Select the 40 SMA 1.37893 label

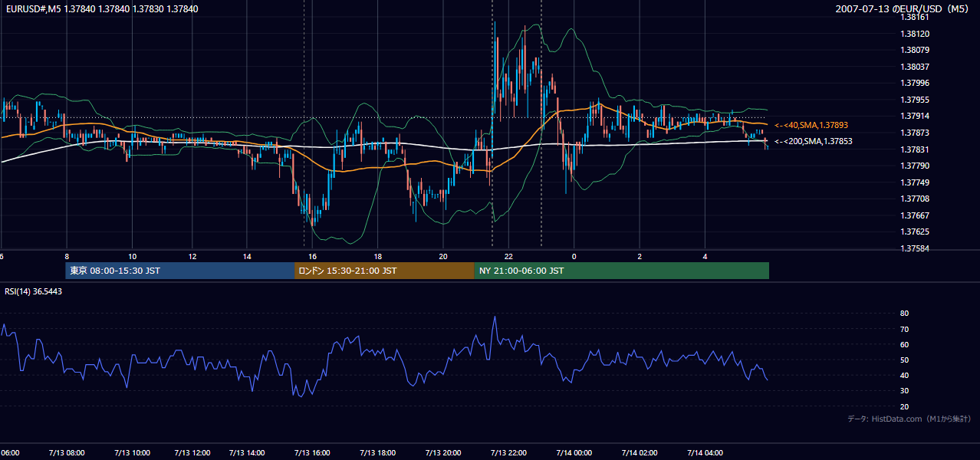(811, 125)
